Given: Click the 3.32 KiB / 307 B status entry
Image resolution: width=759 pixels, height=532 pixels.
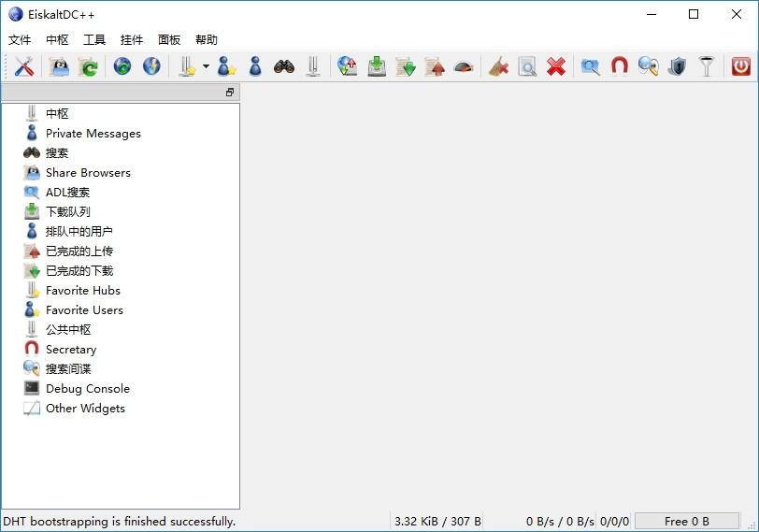Looking at the screenshot, I should 437,522.
